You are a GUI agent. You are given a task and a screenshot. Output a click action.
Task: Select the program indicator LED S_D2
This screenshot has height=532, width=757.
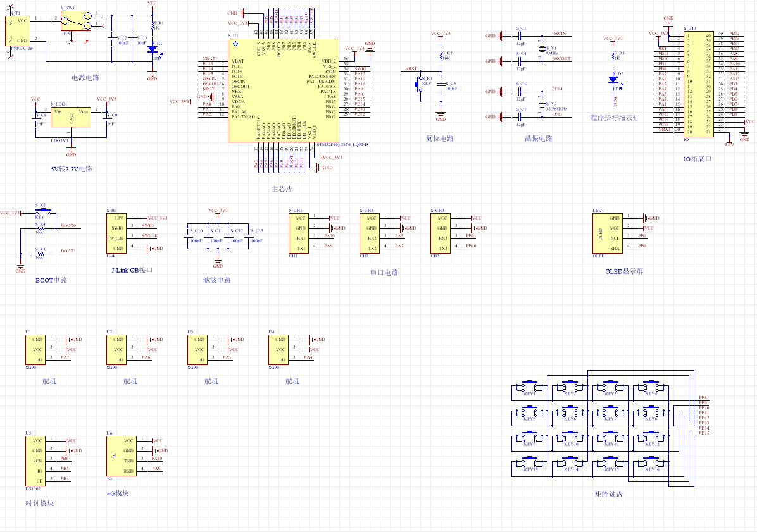tap(613, 80)
